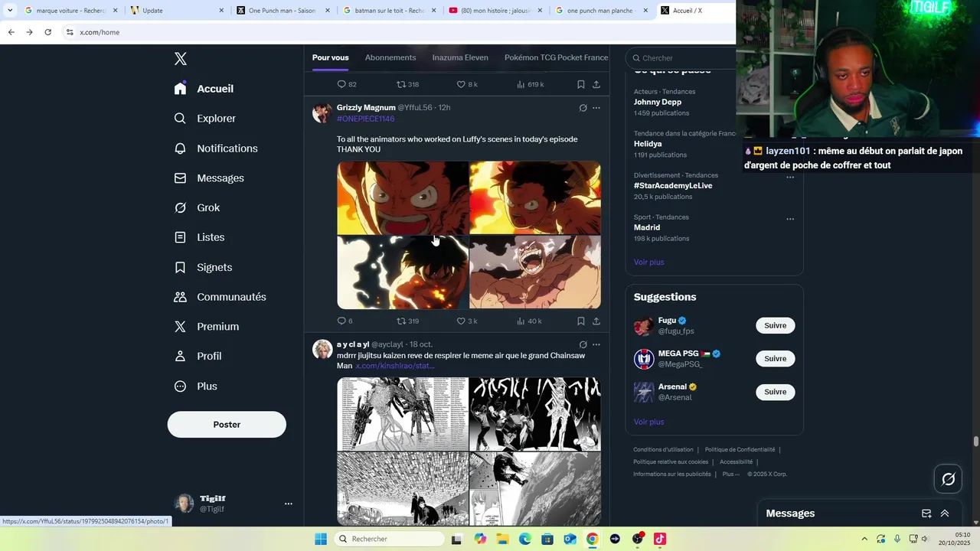Open the Signets bookmark icon in sidebar
Screen dimensions: 980x551
point(180,267)
